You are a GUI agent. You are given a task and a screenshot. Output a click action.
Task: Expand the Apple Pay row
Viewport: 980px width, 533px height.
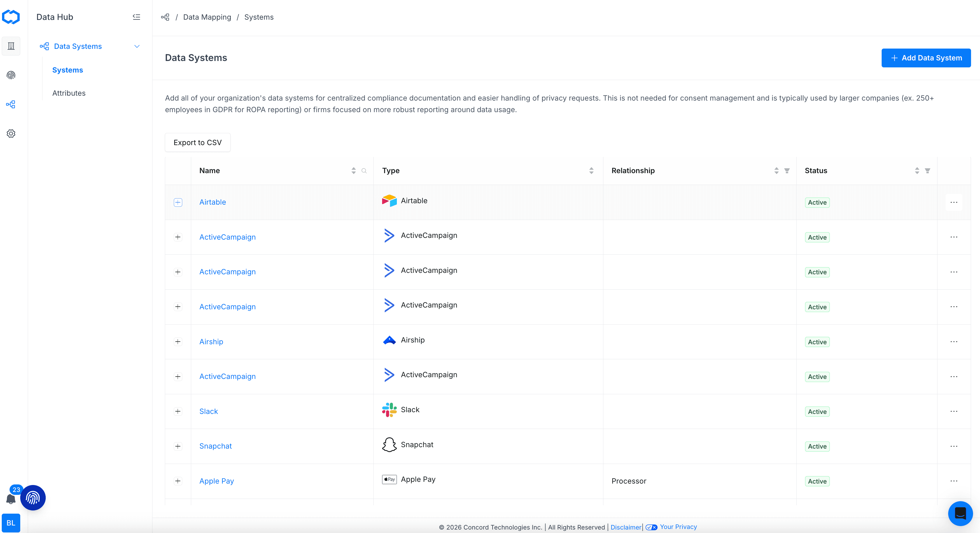[178, 481]
